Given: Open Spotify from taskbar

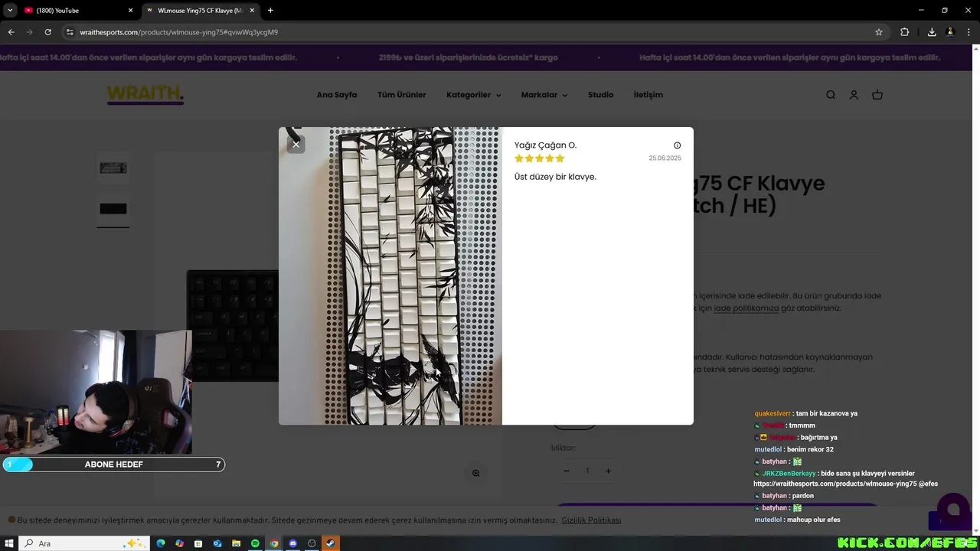Looking at the screenshot, I should point(255,543).
